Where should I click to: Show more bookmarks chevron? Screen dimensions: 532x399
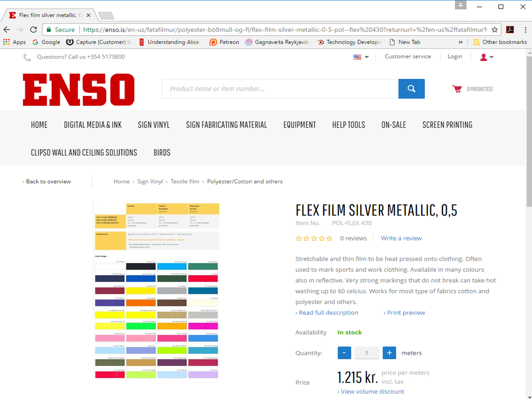tap(461, 42)
